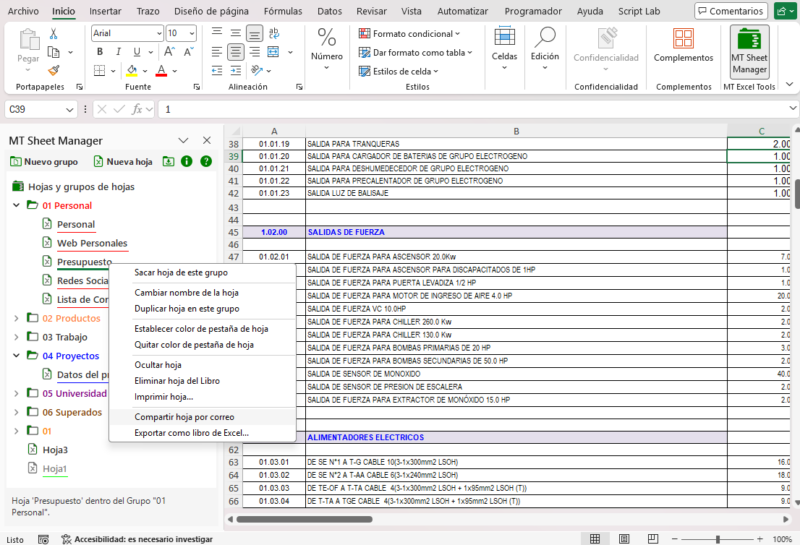This screenshot has width=800, height=545.
Task: Open the Número percent format button
Action: 327,48
